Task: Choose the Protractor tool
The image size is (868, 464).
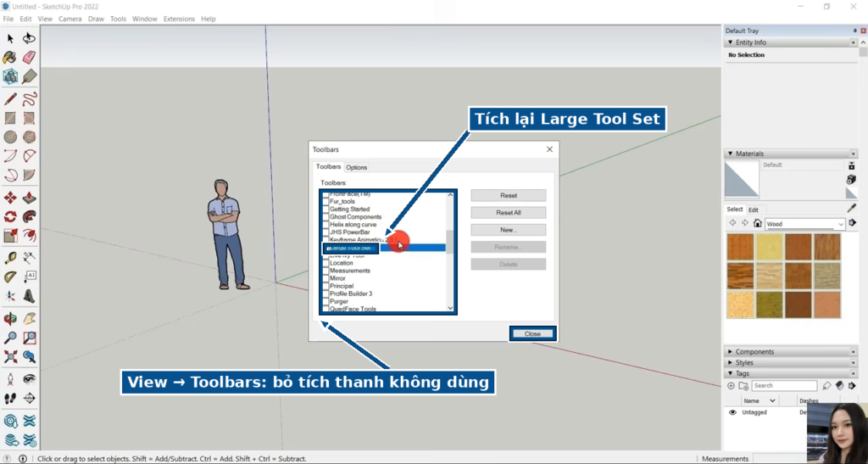Action: pyautogui.click(x=10, y=277)
